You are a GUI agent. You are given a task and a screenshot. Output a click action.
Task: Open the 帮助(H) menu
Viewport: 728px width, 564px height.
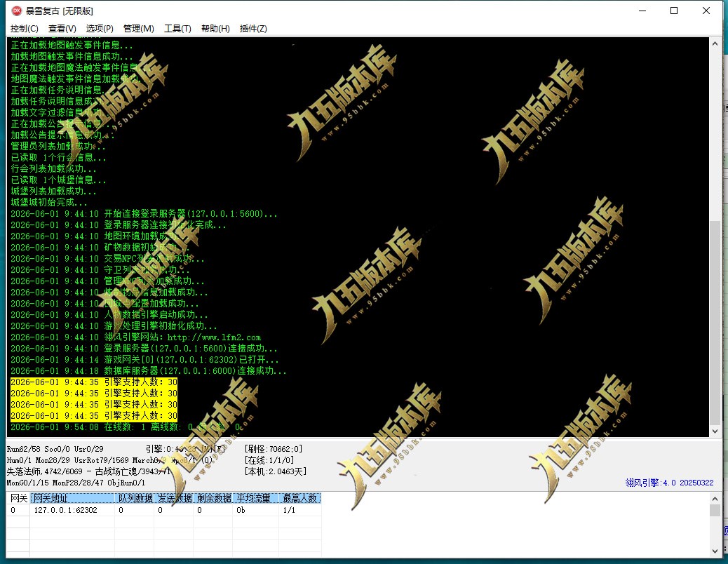click(215, 29)
